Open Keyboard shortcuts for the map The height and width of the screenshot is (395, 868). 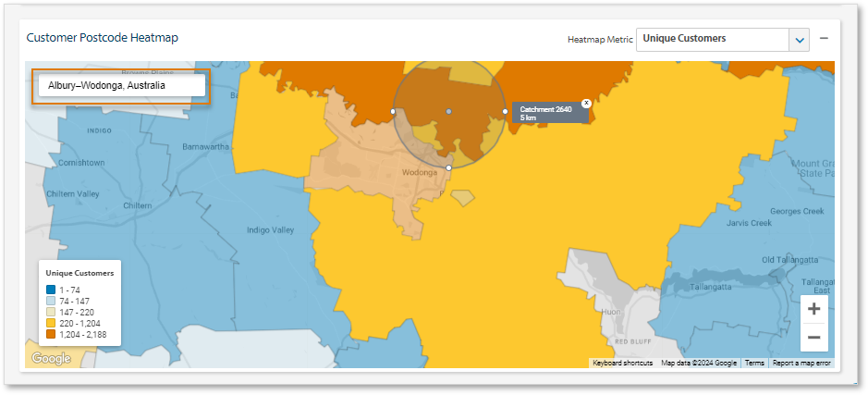pyautogui.click(x=622, y=364)
